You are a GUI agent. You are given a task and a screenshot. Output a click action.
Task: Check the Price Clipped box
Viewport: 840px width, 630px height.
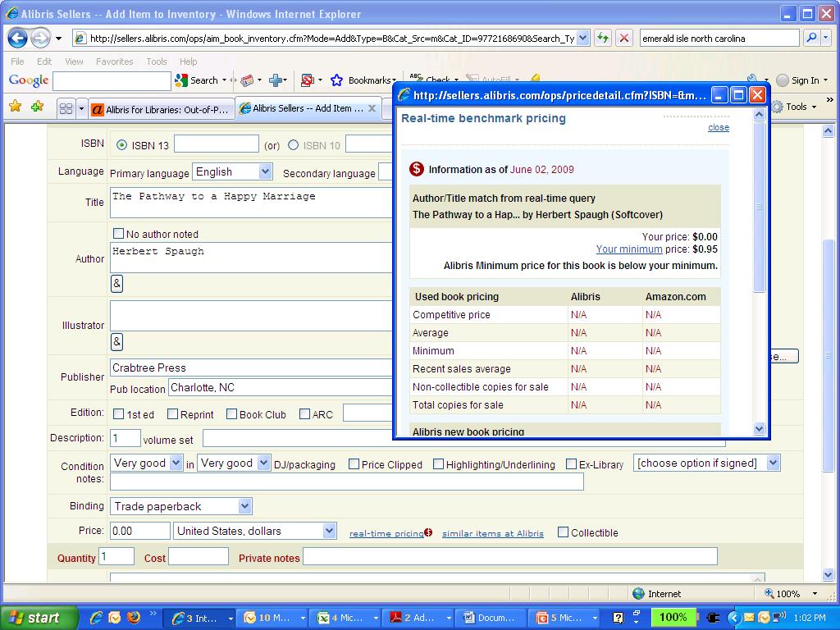coord(354,464)
